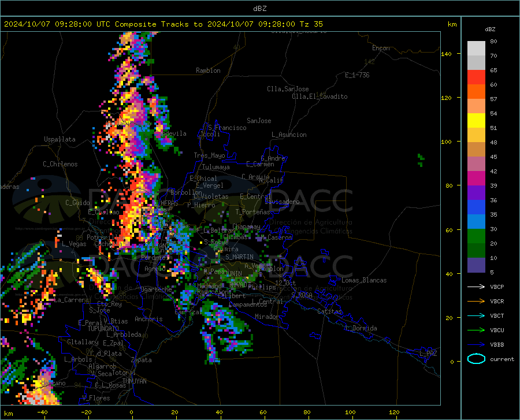Viewport: 520px width, 420px height.
Task: Click the 'VBCP' legend label
Action: [x=497, y=287]
